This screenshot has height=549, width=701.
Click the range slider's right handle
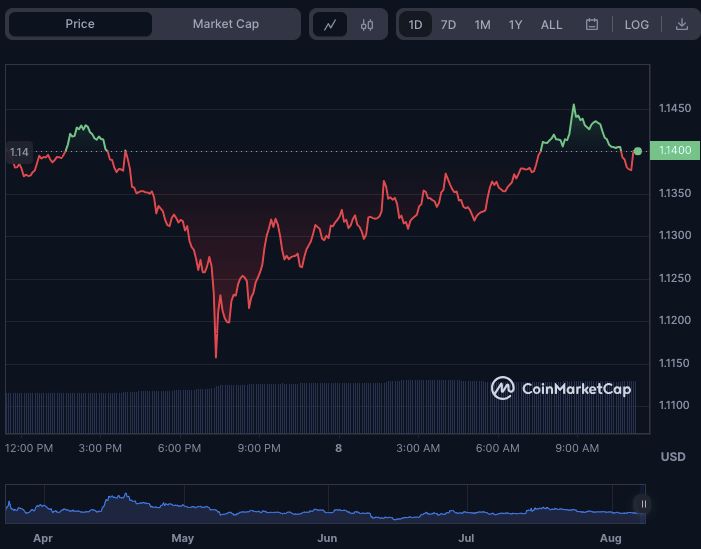(643, 504)
